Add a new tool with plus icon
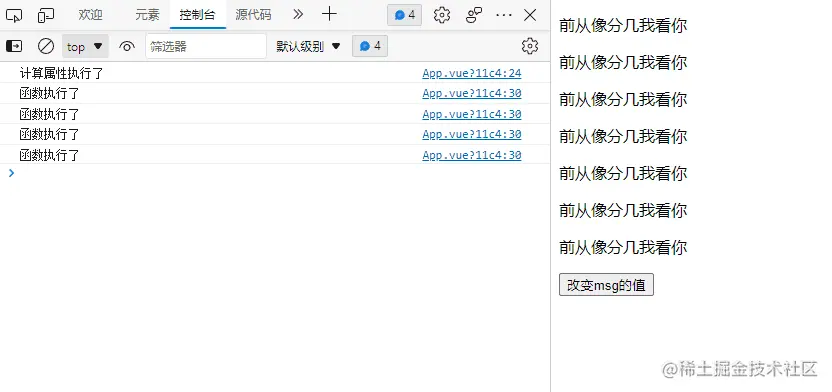Screen dimensions: 832x392 click(x=330, y=14)
